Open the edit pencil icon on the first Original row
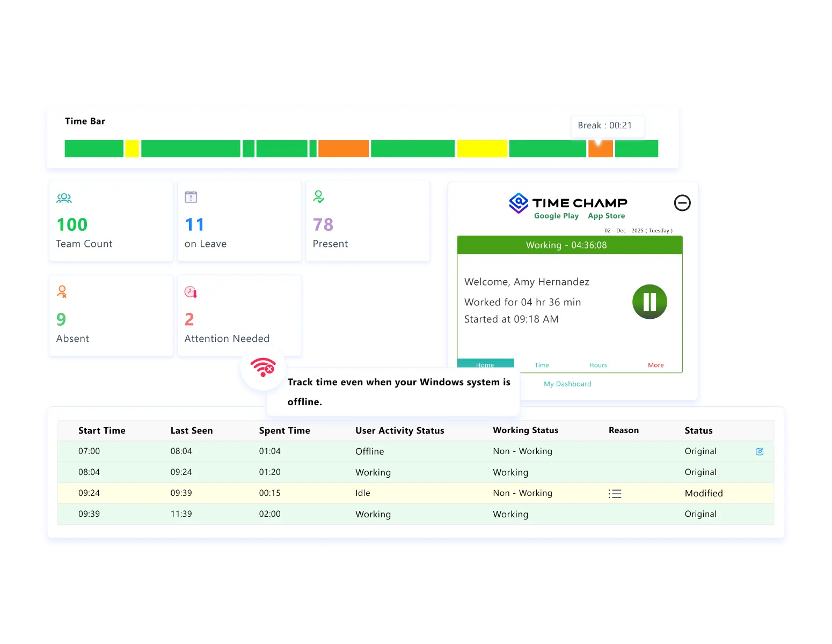Viewport: 832px width, 644px height. pos(760,451)
